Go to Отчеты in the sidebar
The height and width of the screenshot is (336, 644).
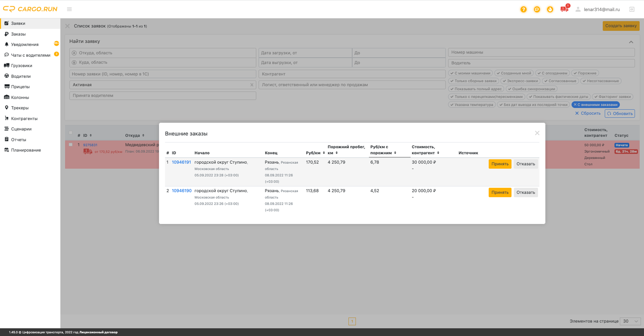[x=18, y=139]
